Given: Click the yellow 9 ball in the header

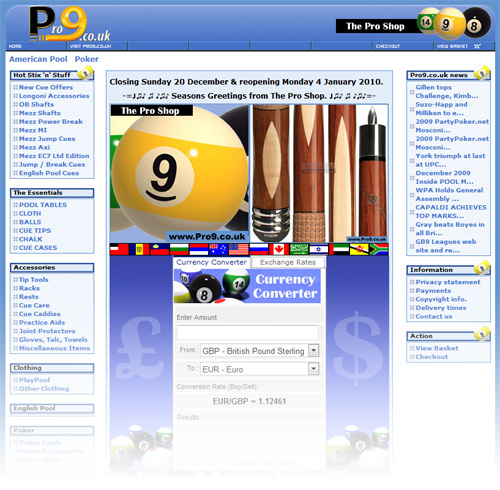Looking at the screenshot, I should [449, 24].
